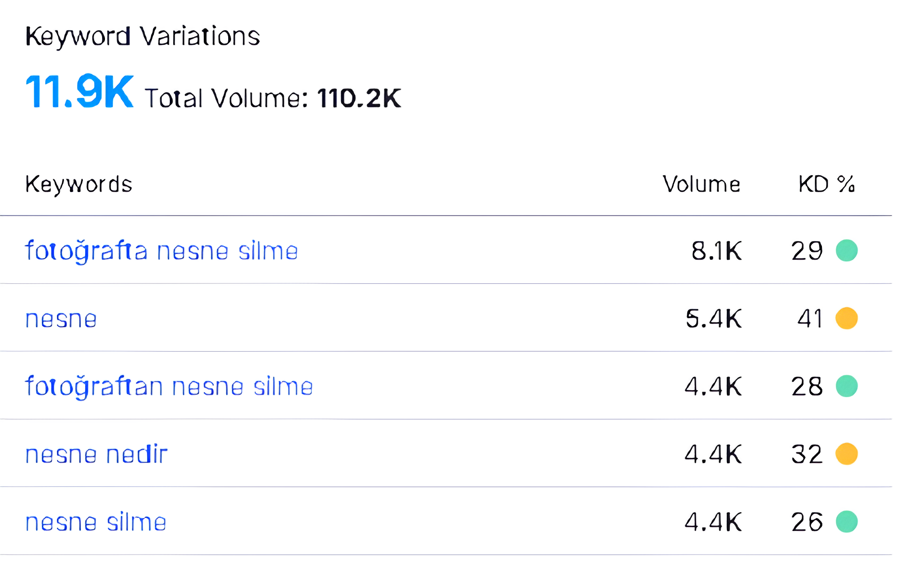The image size is (924, 580).
Task: Open the 'nesne nedir' keyword link
Action: point(96,454)
